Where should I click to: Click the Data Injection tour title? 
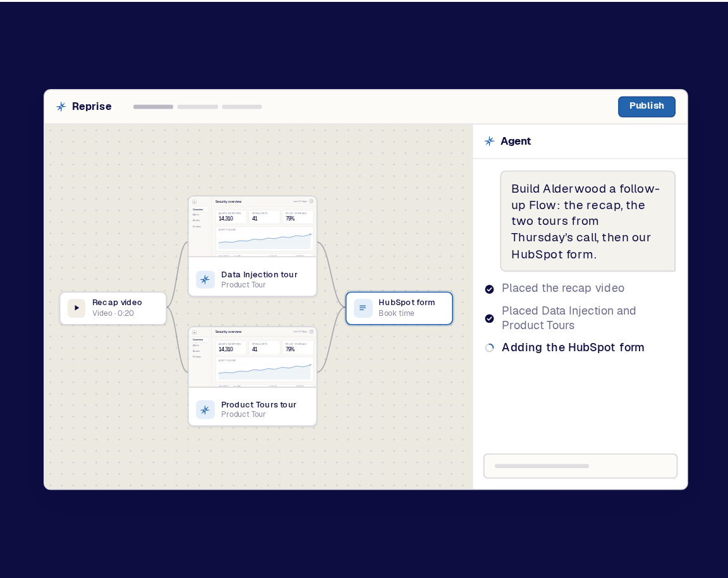(x=259, y=274)
